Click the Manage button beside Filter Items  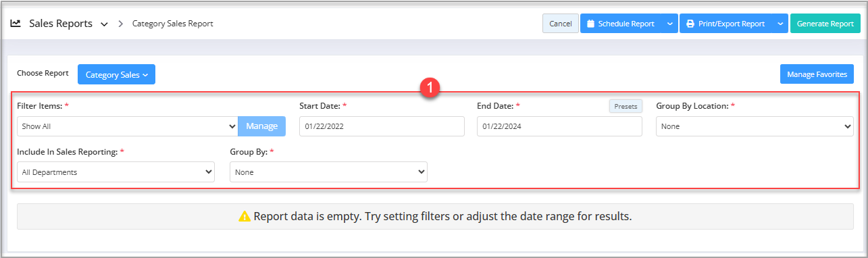[261, 126]
